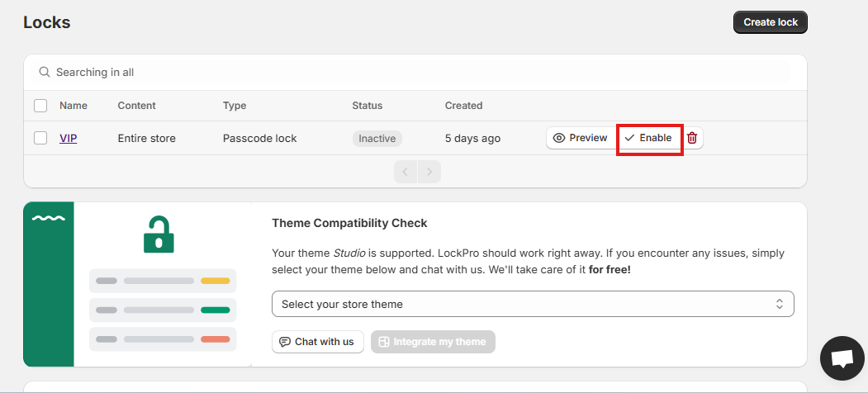The image size is (868, 393).
Task: Click the white wave logo on green banner
Action: coord(48,220)
